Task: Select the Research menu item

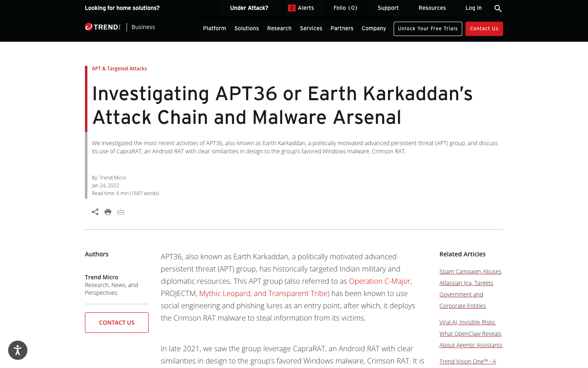Action: [x=279, y=29]
